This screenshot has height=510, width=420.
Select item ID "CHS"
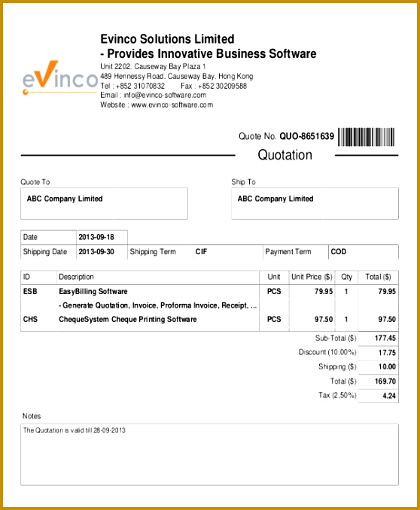tap(30, 320)
